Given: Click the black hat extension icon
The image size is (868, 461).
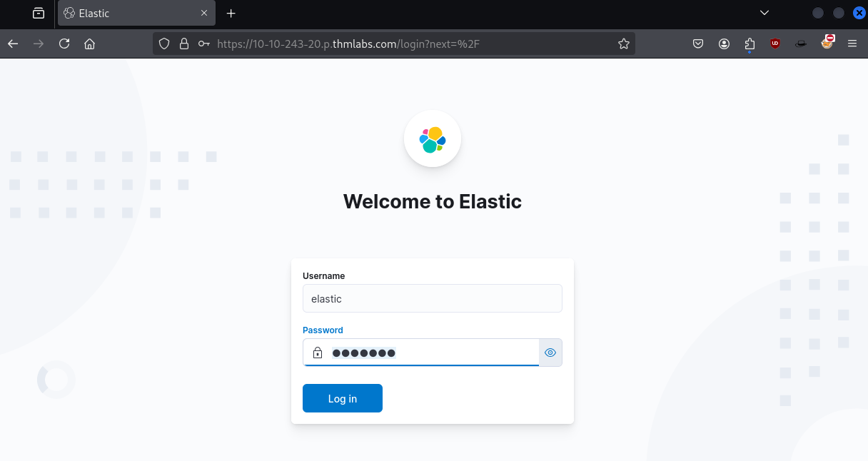Looking at the screenshot, I should (801, 44).
